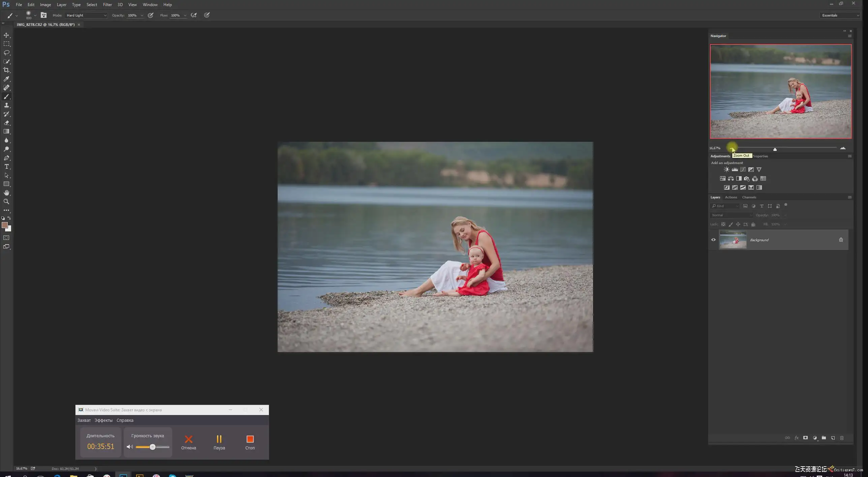Screen dimensions: 868x477
Task: Select the Hand tool
Action: 6,193
